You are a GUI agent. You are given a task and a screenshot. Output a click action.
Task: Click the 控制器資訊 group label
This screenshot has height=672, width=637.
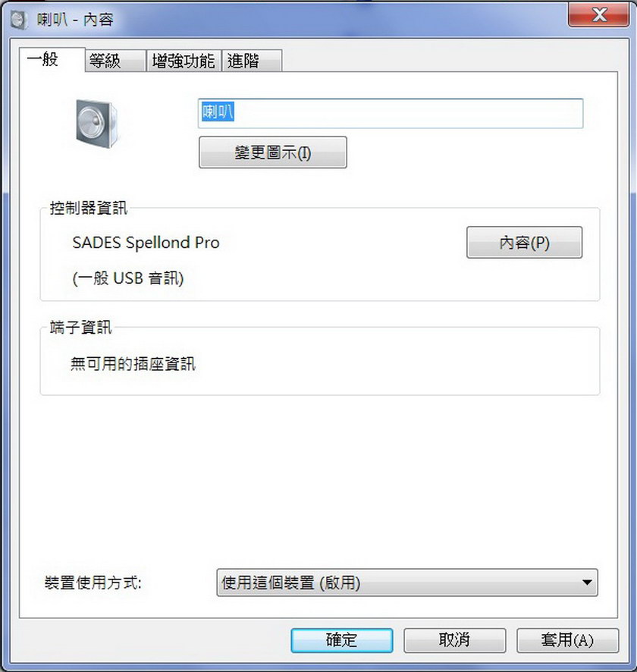pyautogui.click(x=88, y=208)
